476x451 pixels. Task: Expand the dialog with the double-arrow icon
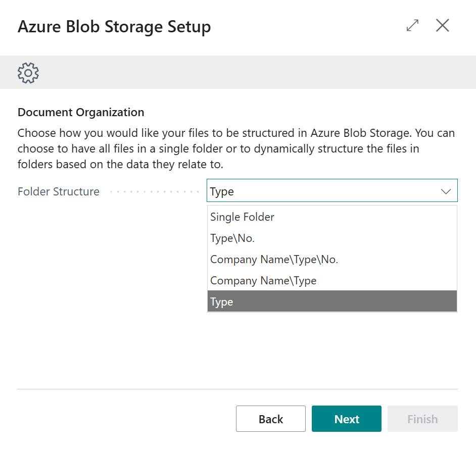(412, 26)
